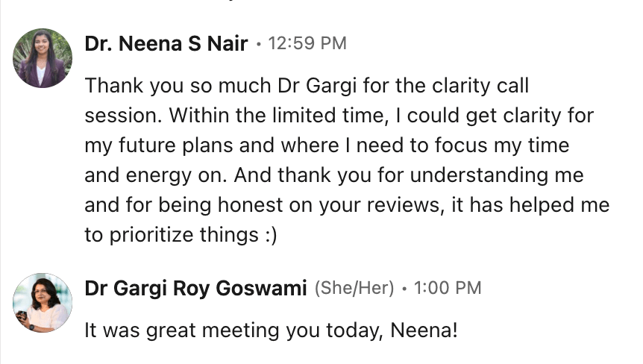Click the line starting "and for being honest"
The width and height of the screenshot is (643, 364).
(347, 205)
